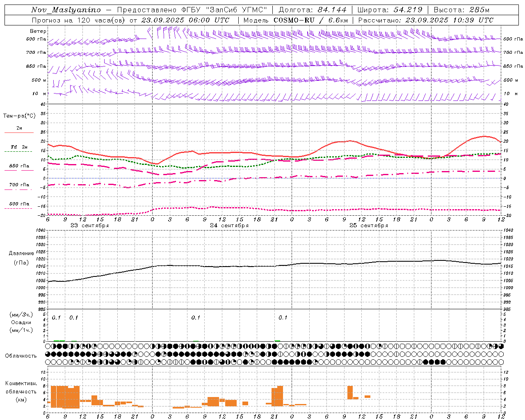Screen dimensions: 525x420
Task: Click the 23 сентября date label
Action: point(89,226)
